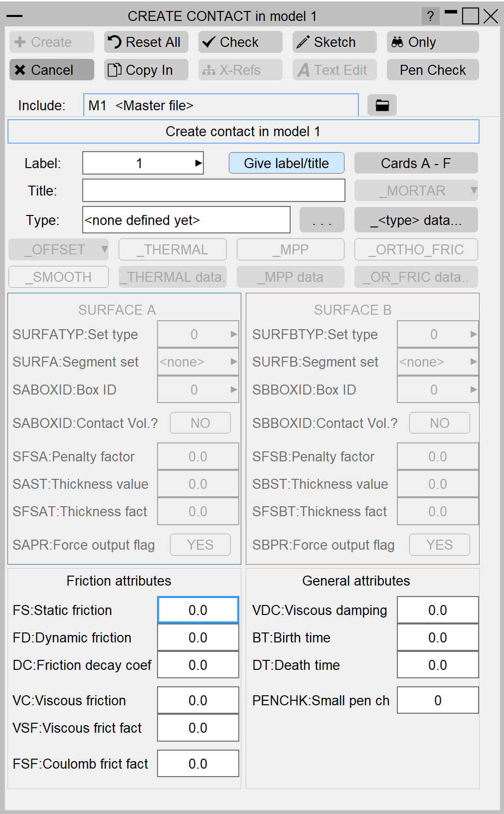The height and width of the screenshot is (814, 504).
Task: Open Cards A - F page
Action: pos(416,163)
